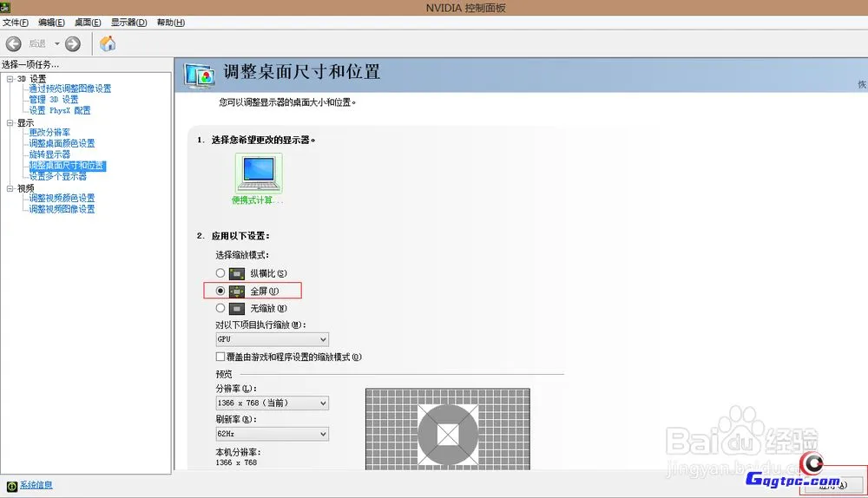Click the 显示 category label
This screenshot has height=498, width=868.
[25, 122]
